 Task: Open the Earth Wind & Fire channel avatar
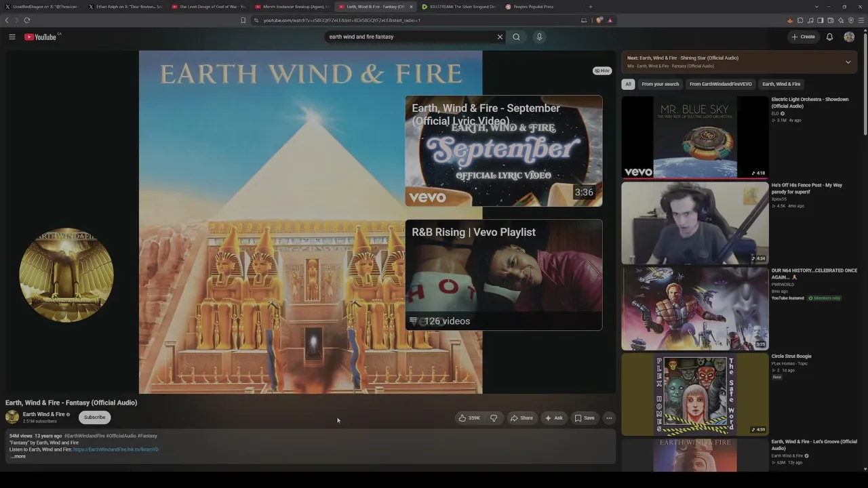(12, 418)
